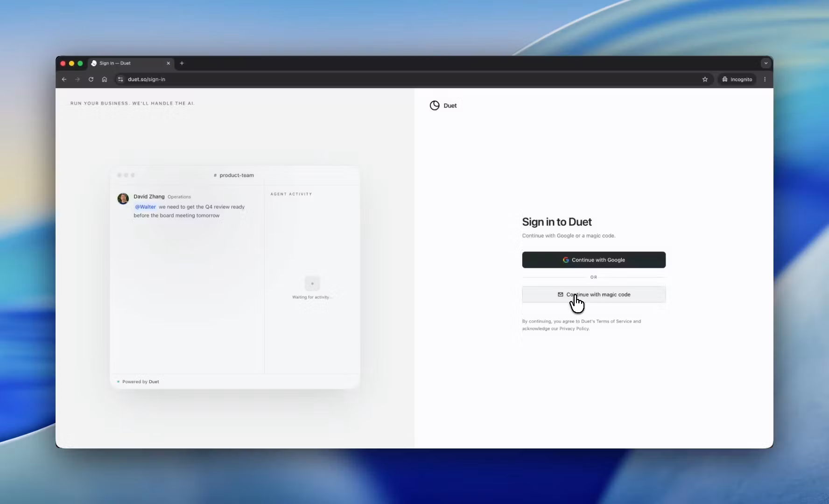Open the Chrome three-dot menu

[x=765, y=79]
